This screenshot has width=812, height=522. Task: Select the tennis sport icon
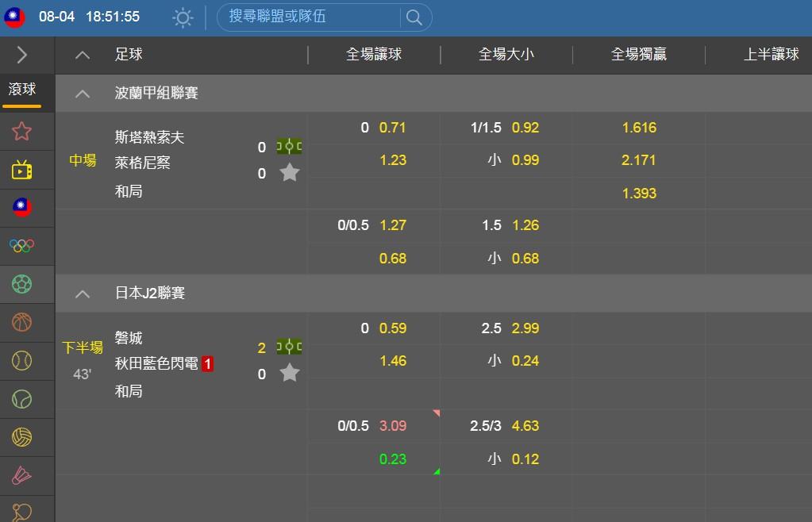tap(21, 399)
